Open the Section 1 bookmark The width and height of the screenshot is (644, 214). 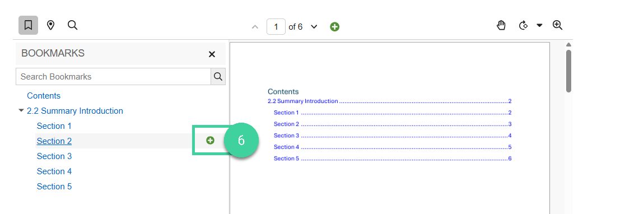click(54, 126)
